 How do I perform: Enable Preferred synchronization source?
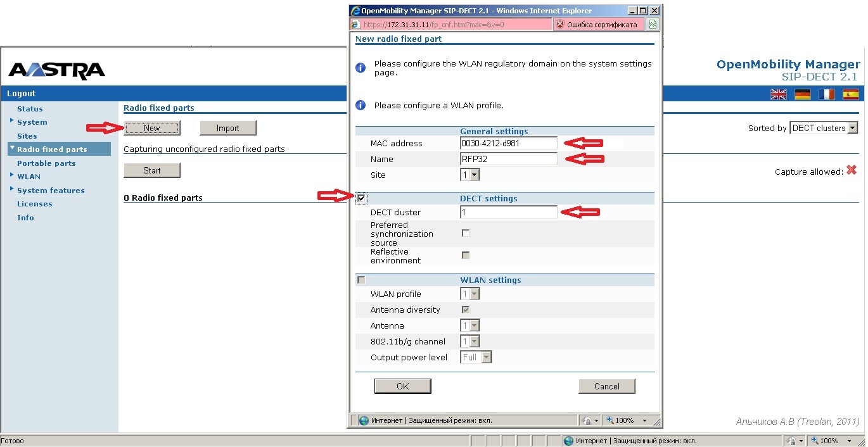tap(466, 233)
